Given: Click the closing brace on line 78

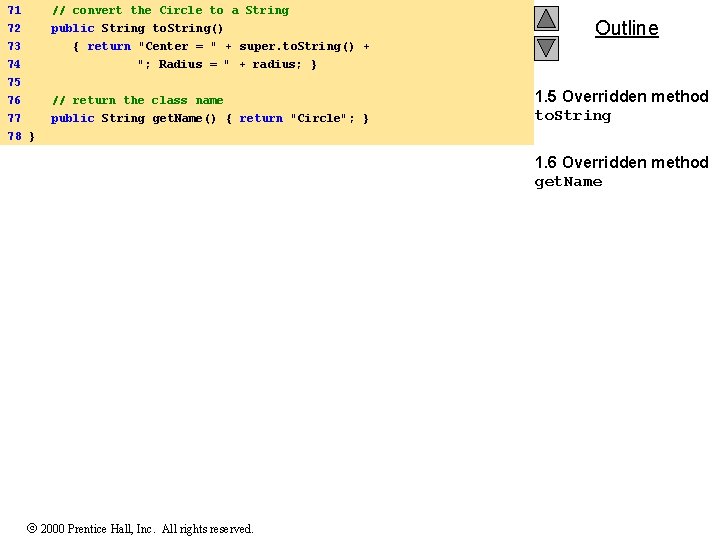Looking at the screenshot, I should tap(32, 136).
